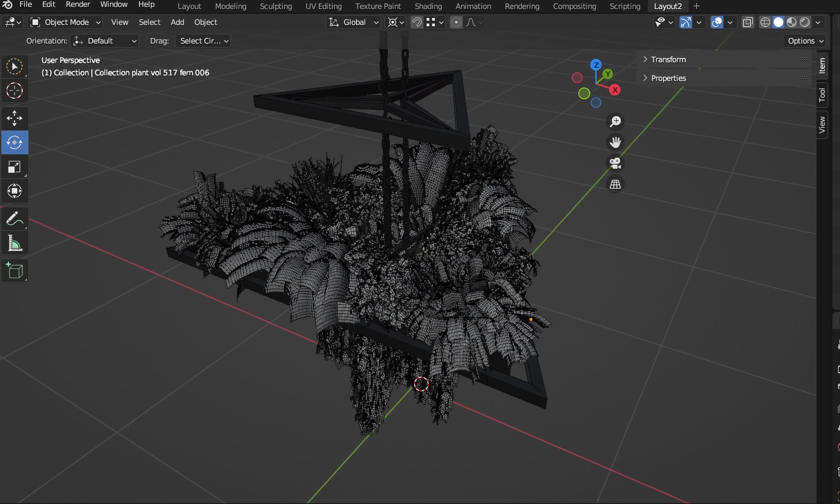
Task: Toggle viewport overlays
Action: (x=717, y=22)
